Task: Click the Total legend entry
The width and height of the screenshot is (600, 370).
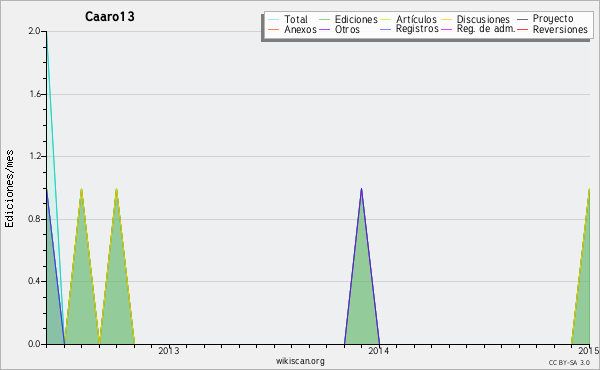Action: [288, 19]
